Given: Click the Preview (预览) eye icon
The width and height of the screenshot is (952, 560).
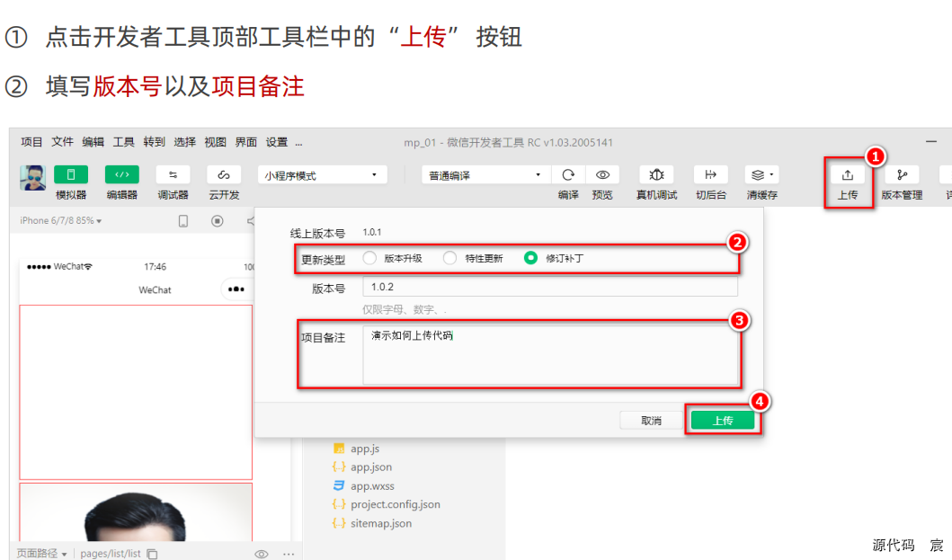Looking at the screenshot, I should [x=602, y=175].
